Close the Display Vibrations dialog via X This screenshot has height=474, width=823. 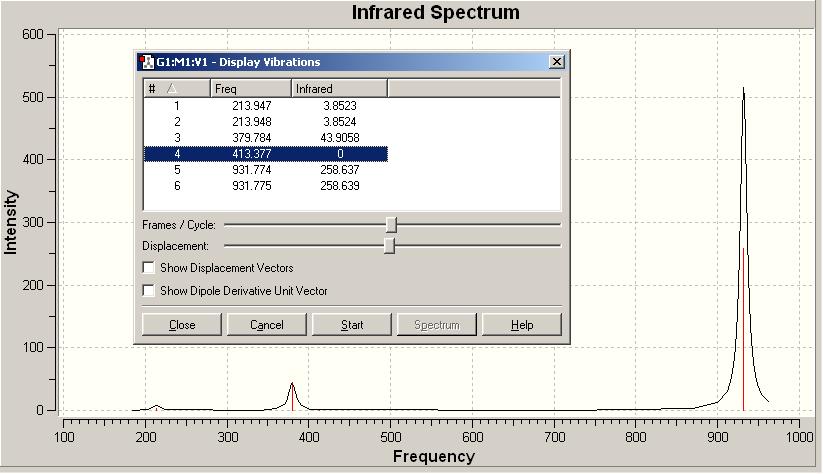pyautogui.click(x=556, y=62)
